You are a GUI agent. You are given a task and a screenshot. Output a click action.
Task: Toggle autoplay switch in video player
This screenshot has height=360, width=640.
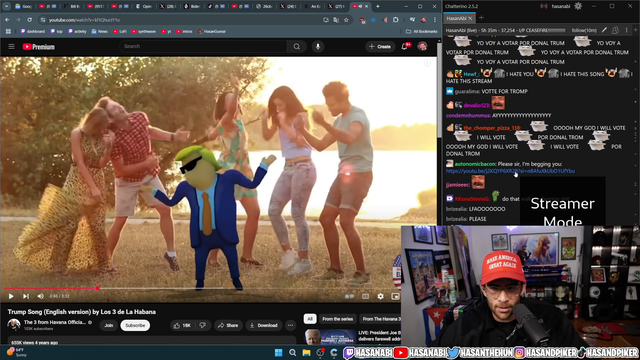[349, 296]
